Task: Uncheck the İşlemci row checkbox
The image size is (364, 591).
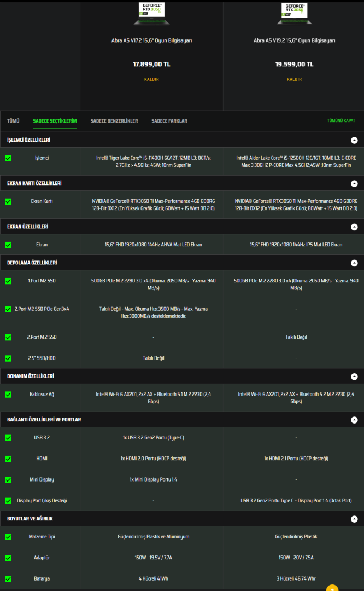Action: [x=8, y=158]
